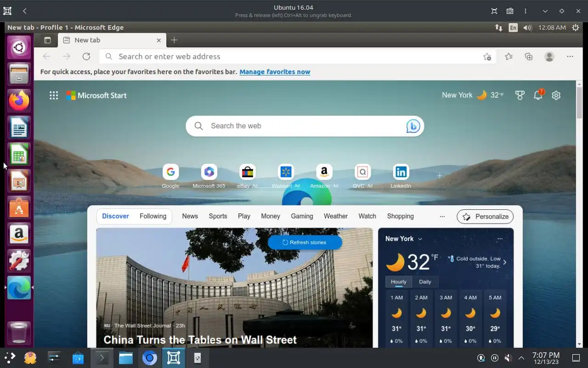Open the News feed tab
The height and width of the screenshot is (368, 588).
(190, 216)
